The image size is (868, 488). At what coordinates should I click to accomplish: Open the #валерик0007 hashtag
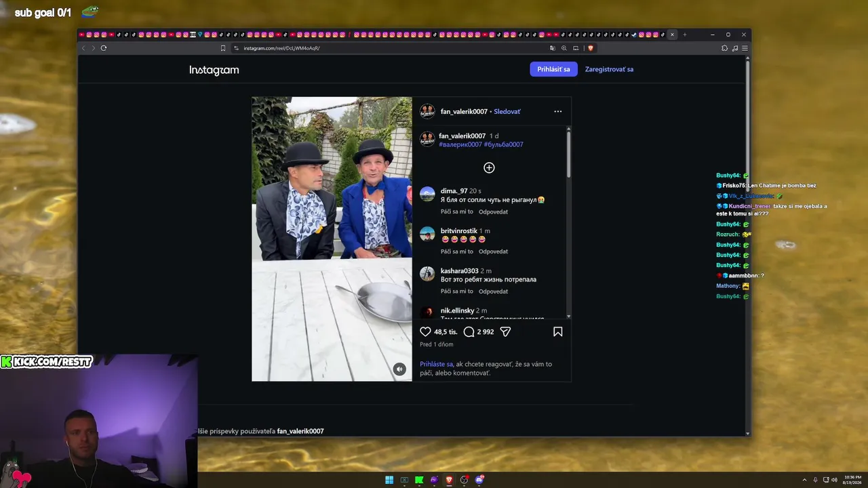460,144
